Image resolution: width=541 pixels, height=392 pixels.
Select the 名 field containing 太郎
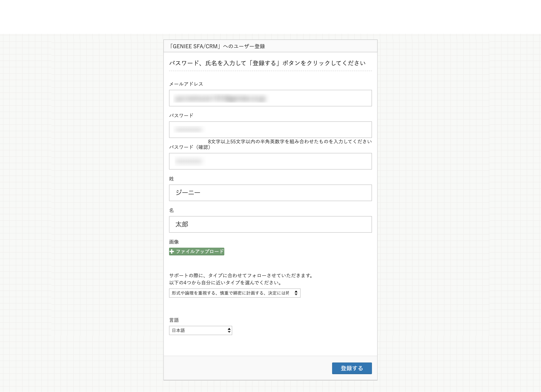point(270,224)
